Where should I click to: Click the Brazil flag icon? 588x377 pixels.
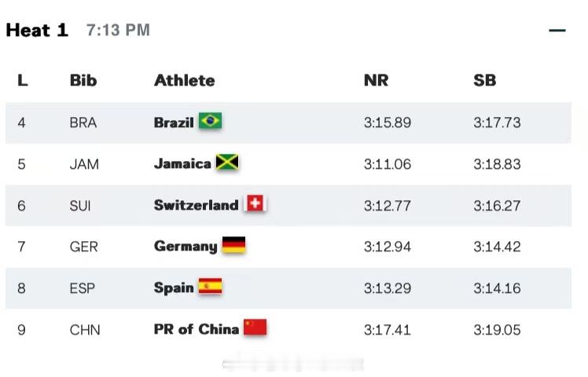click(x=210, y=121)
